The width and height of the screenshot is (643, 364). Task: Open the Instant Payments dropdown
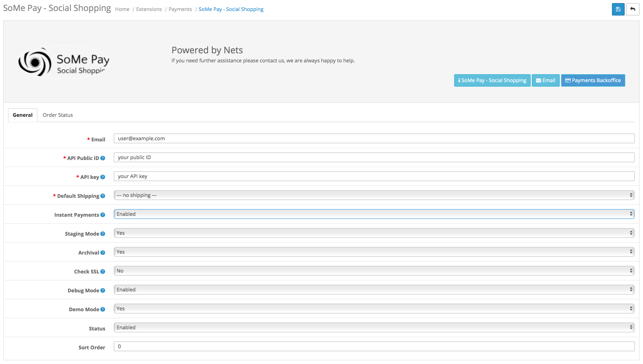[x=374, y=214]
